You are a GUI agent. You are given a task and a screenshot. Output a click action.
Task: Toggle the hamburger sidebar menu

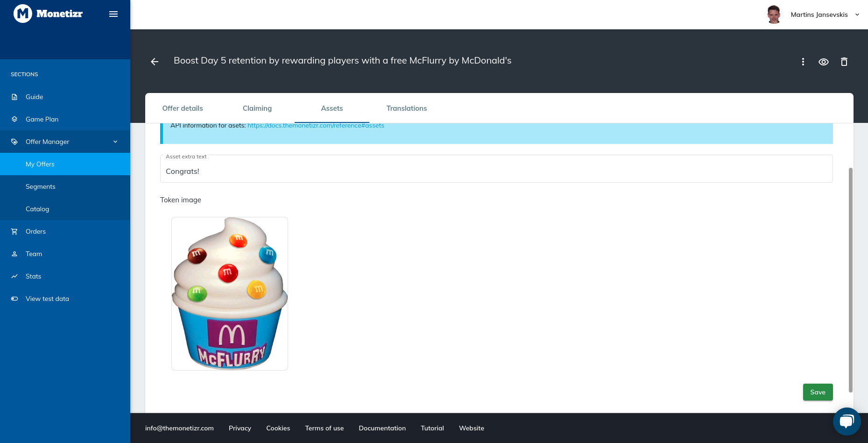click(x=113, y=14)
